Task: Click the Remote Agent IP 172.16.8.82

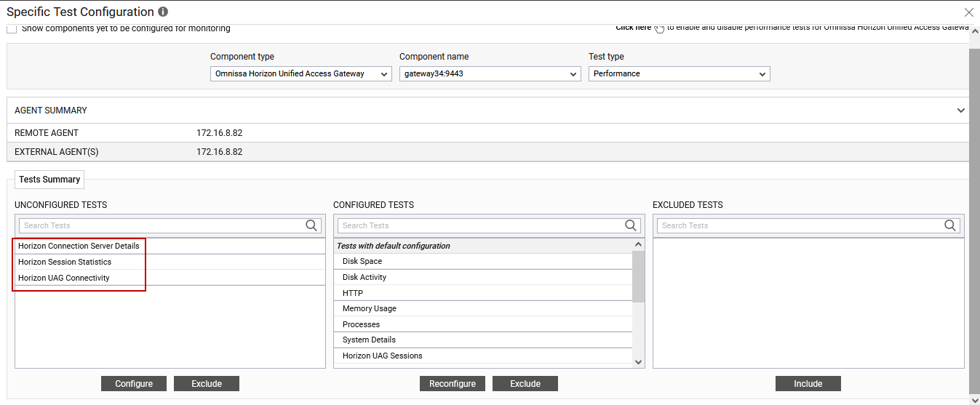Action: (x=219, y=133)
